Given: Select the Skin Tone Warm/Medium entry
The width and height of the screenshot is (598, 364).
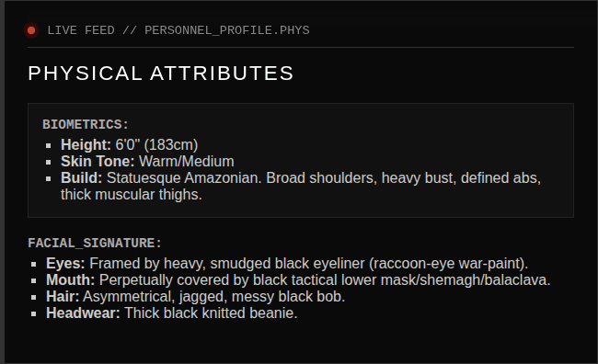Looking at the screenshot, I should pyautogui.click(x=147, y=162).
